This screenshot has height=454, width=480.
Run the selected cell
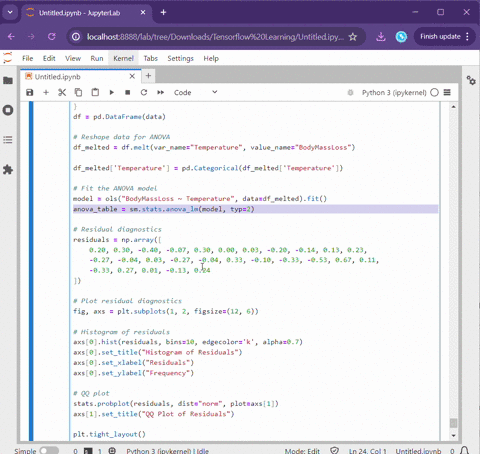[x=112, y=92]
